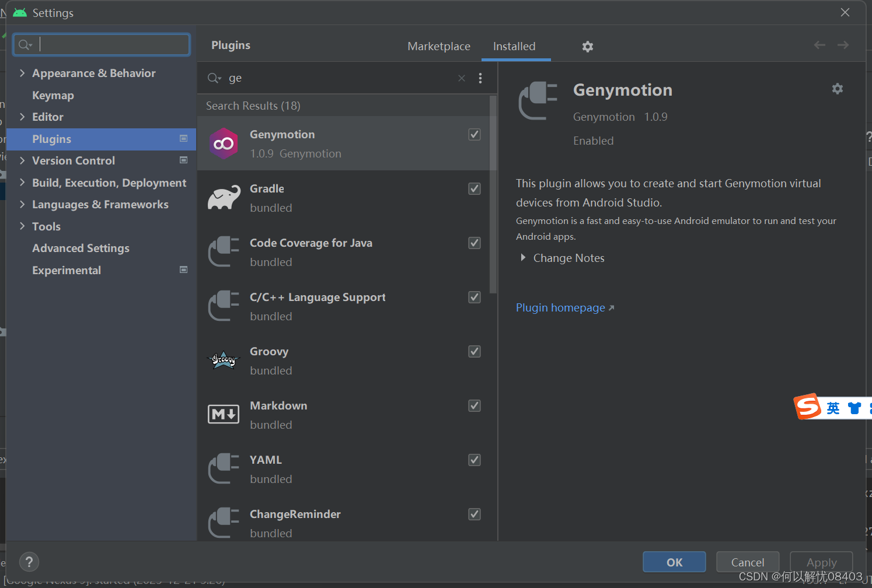Open the help question mark button
The image size is (872, 588).
[x=29, y=562]
